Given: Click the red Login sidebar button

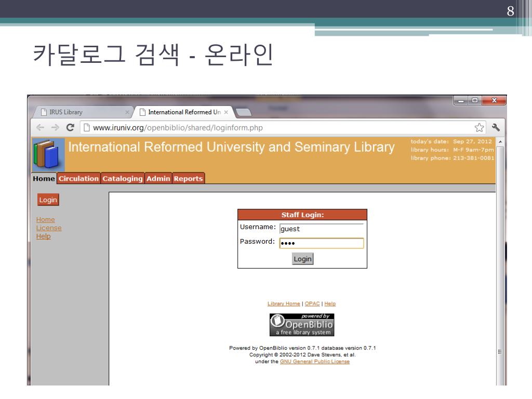Looking at the screenshot, I should (x=48, y=200).
